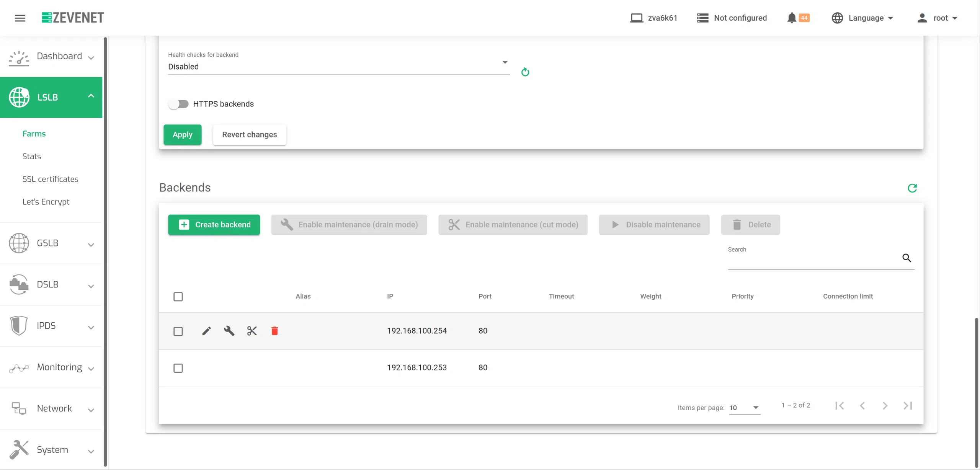Viewport: 980px width, 470px height.
Task: Click the green reset icon beside the health checks field
Action: pyautogui.click(x=525, y=72)
